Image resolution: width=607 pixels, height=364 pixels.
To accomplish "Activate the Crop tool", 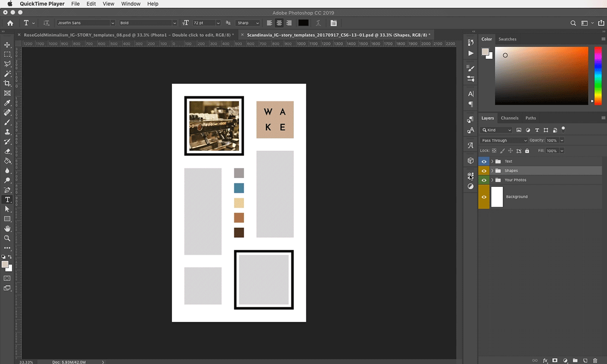I will click(x=7, y=84).
